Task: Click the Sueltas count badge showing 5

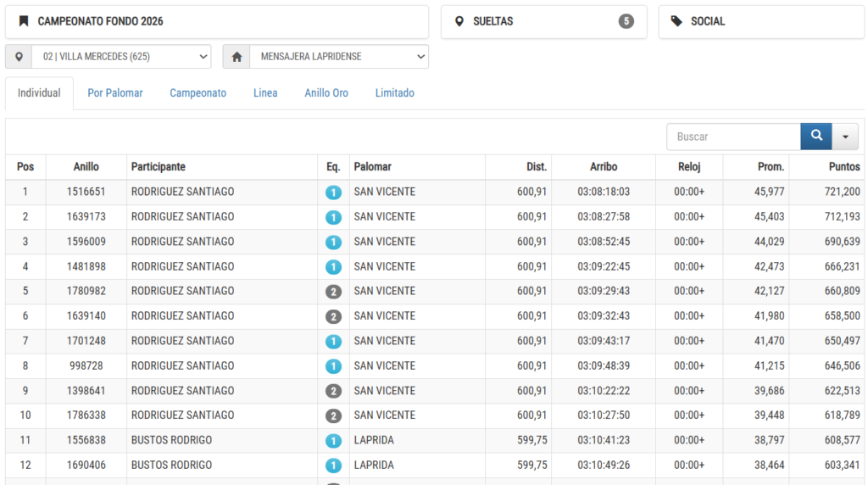Action: (626, 21)
